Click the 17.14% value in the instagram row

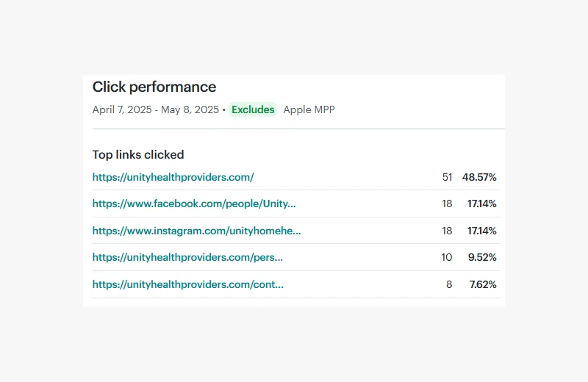(482, 231)
